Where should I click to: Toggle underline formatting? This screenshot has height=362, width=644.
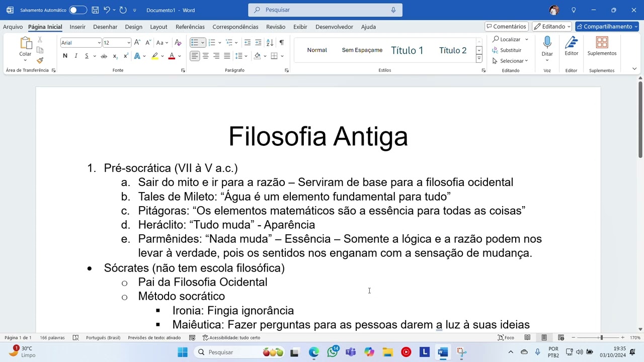[87, 56]
